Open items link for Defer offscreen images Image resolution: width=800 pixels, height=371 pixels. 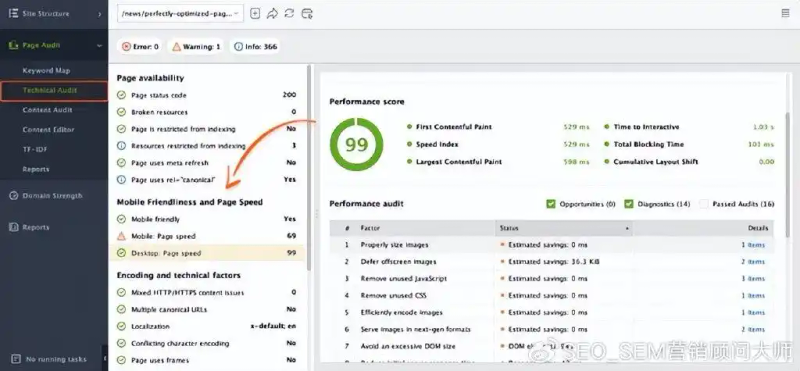(x=753, y=262)
